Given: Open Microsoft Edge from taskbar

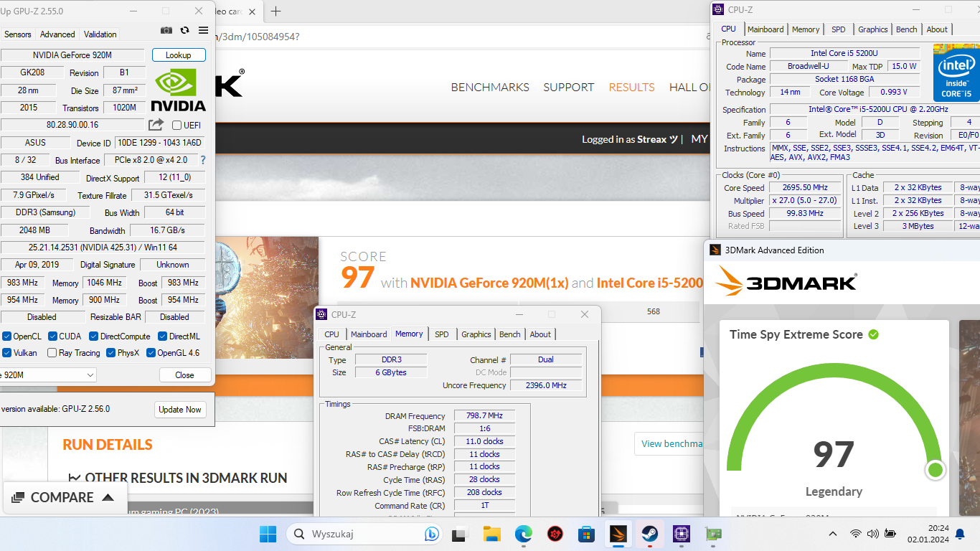Looking at the screenshot, I should click(523, 534).
